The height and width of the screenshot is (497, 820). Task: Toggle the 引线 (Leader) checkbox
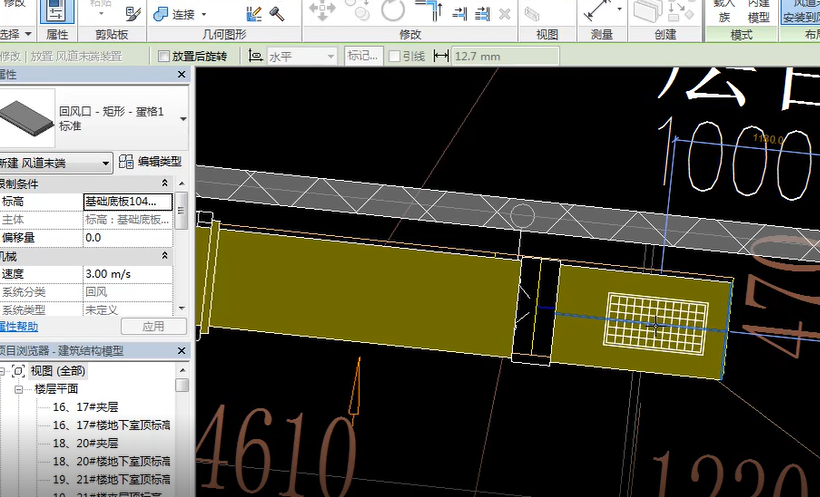coord(394,56)
